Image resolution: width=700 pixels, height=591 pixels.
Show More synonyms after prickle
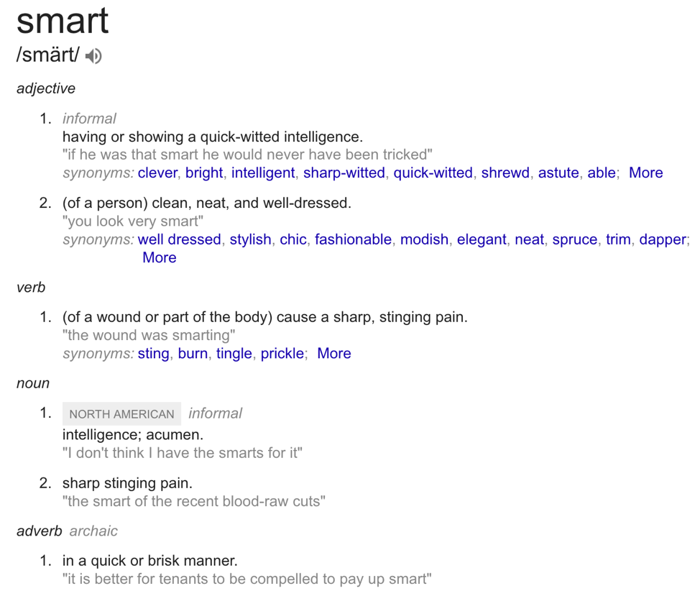click(333, 353)
